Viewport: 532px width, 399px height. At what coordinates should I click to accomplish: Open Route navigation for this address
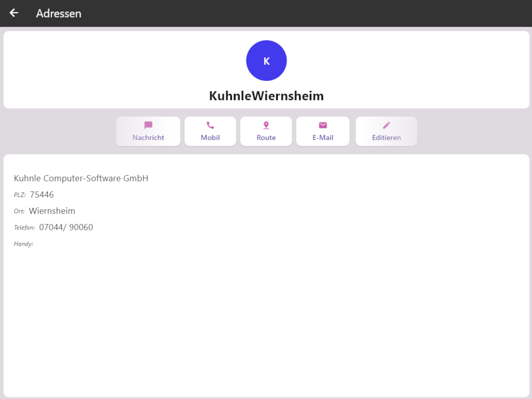tap(266, 131)
